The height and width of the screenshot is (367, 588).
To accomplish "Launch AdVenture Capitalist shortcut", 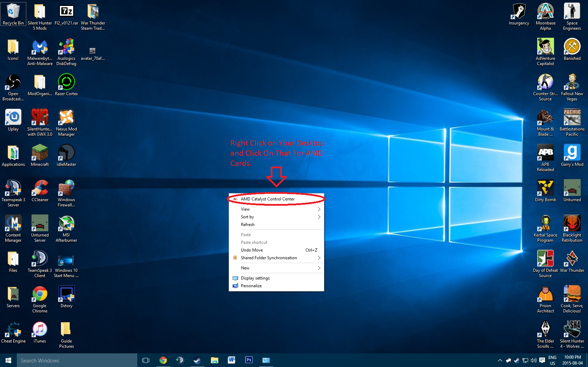I will [x=546, y=52].
